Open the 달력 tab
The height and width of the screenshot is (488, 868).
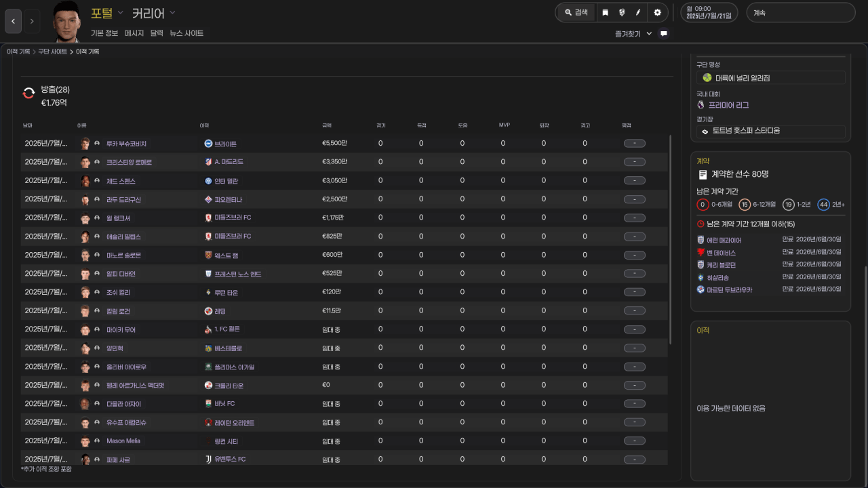tap(157, 33)
